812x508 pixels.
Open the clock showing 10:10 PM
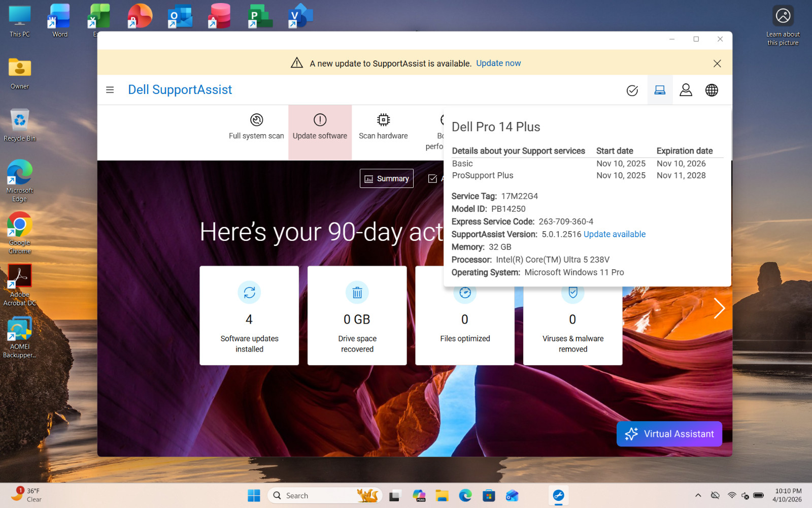(x=787, y=495)
